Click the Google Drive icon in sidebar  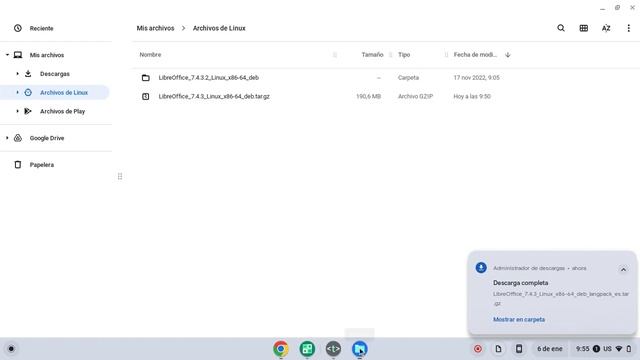point(18,138)
